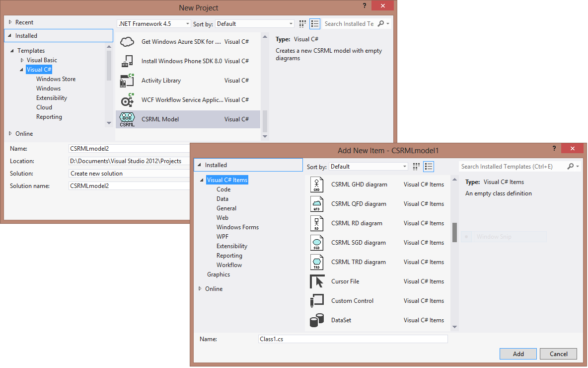Click the Solution name field
The height and width of the screenshot is (368, 588).
pyautogui.click(x=130, y=186)
